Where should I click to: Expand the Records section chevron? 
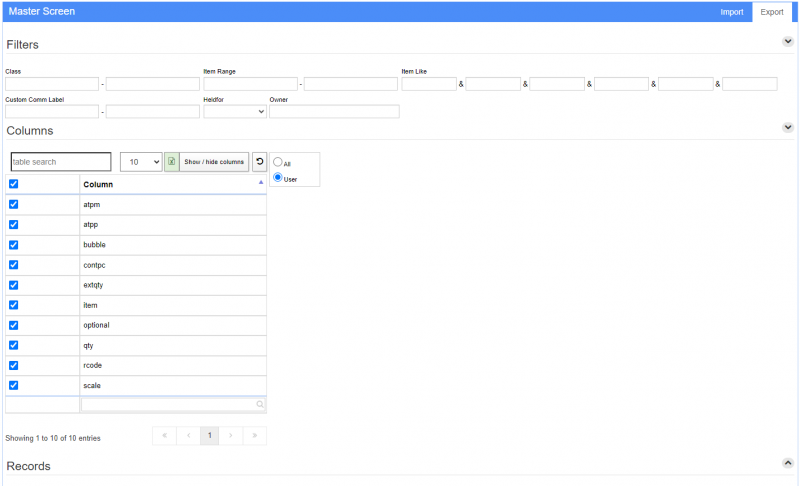tap(788, 463)
